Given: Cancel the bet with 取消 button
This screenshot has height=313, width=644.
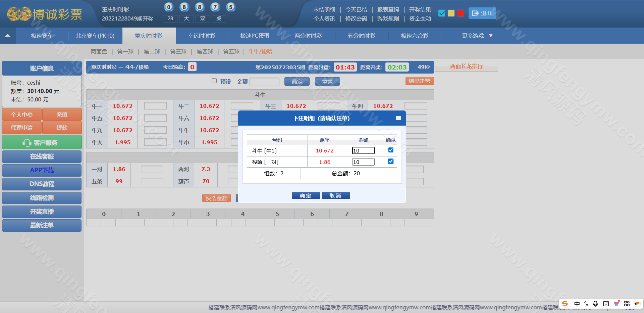Looking at the screenshot, I should point(335,195).
